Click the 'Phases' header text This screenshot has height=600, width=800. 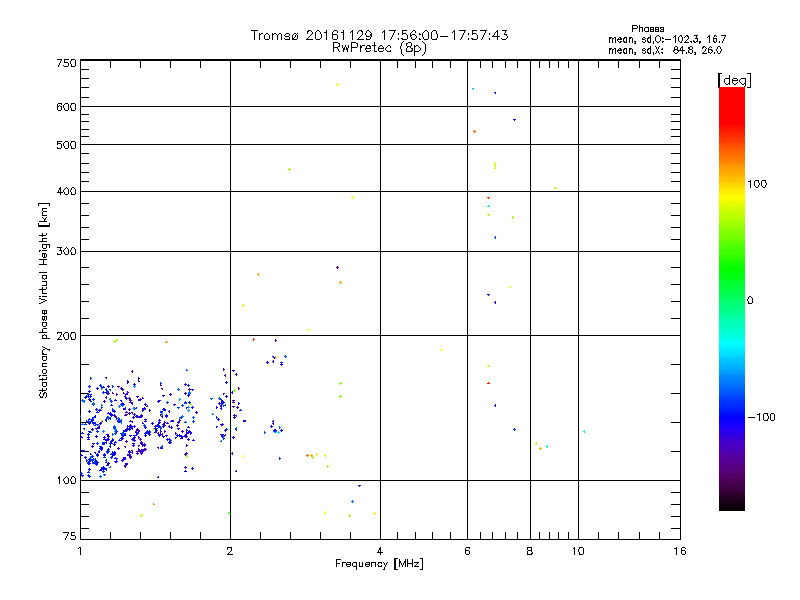pyautogui.click(x=647, y=29)
